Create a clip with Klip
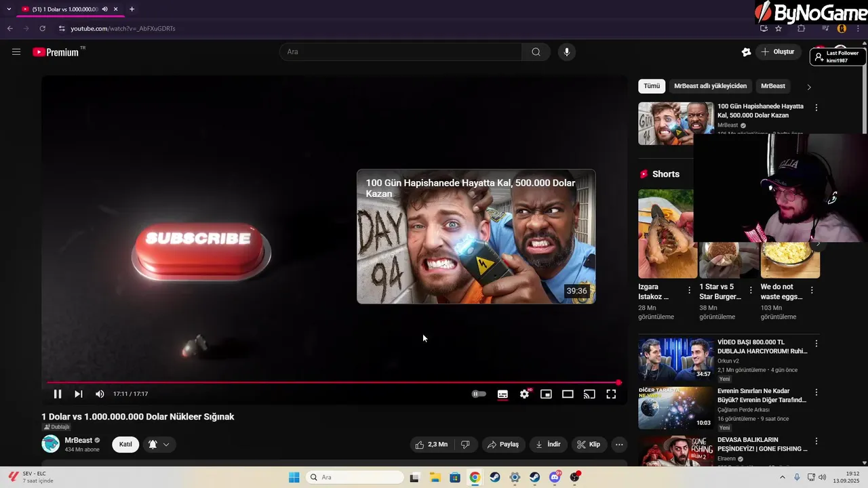Image resolution: width=868 pixels, height=488 pixels. click(x=589, y=445)
